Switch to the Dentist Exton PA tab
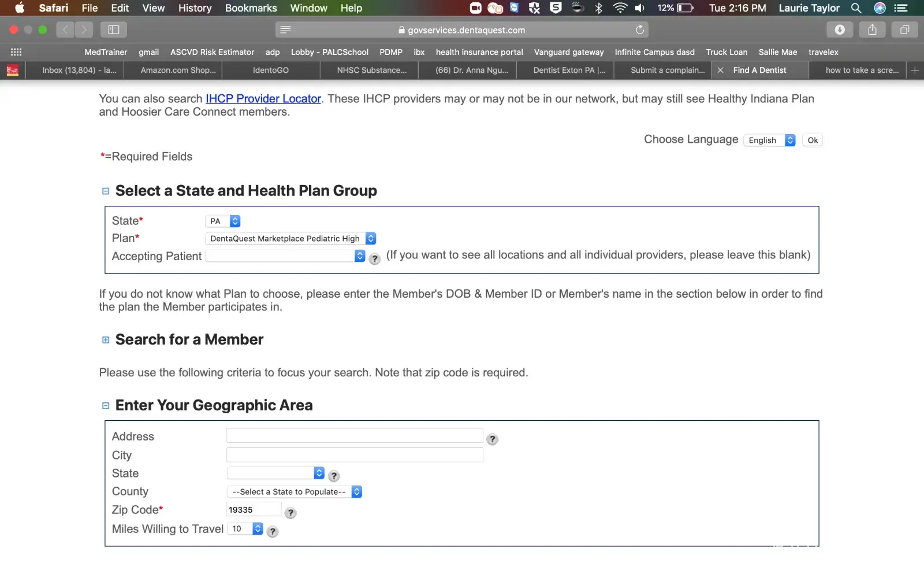Viewport: 924px width, 578px height. (569, 70)
